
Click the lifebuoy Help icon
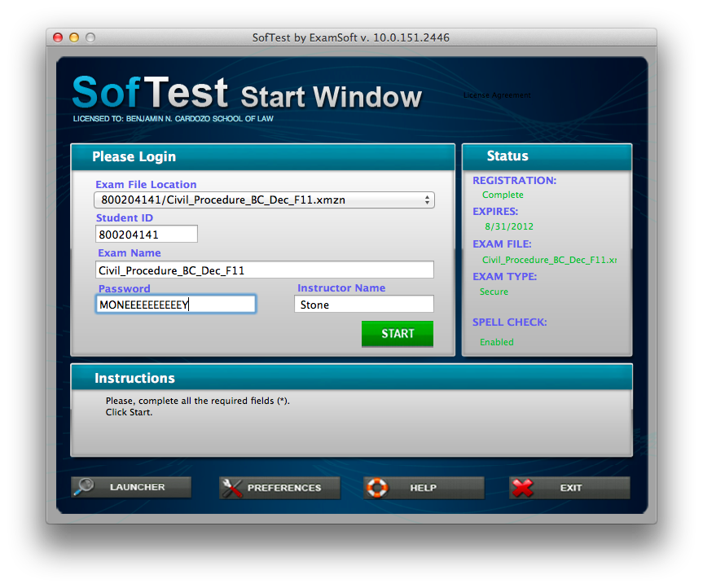click(377, 488)
